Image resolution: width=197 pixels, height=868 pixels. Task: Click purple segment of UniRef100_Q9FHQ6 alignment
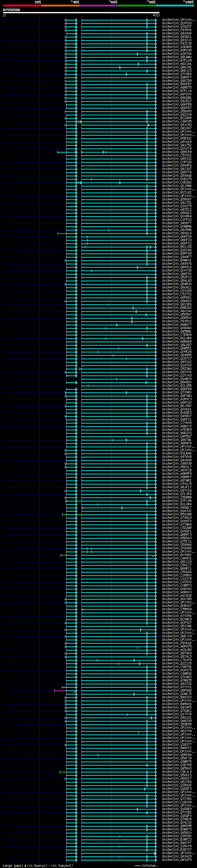pyautogui.click(x=60, y=691)
